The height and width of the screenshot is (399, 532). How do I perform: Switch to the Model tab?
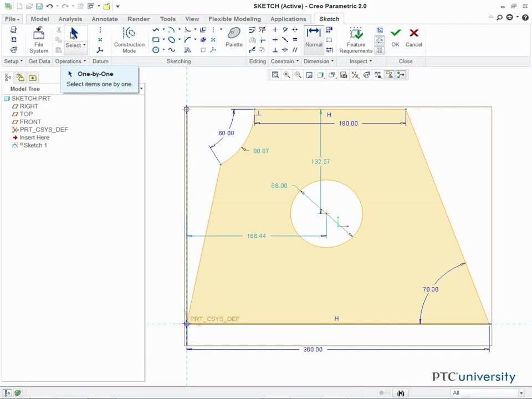pos(40,19)
